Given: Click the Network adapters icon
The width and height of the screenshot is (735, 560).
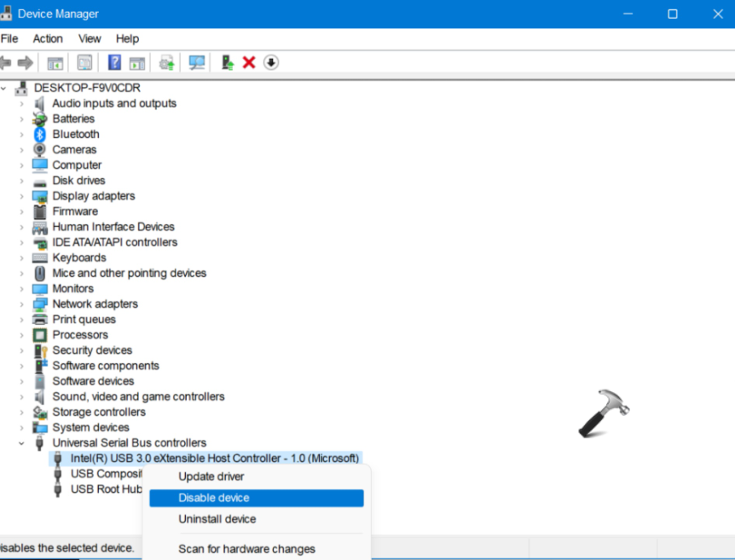Looking at the screenshot, I should [40, 304].
